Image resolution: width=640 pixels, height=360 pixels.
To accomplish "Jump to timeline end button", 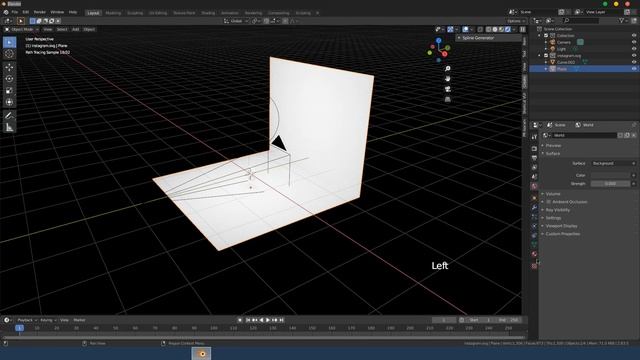I will pyautogui.click(x=281, y=320).
